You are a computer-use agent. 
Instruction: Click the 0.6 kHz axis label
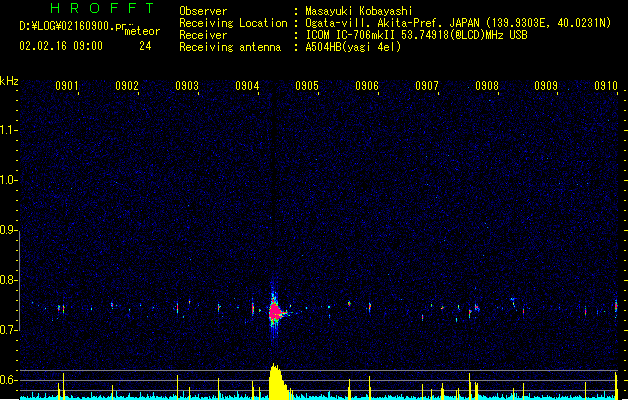point(8,380)
